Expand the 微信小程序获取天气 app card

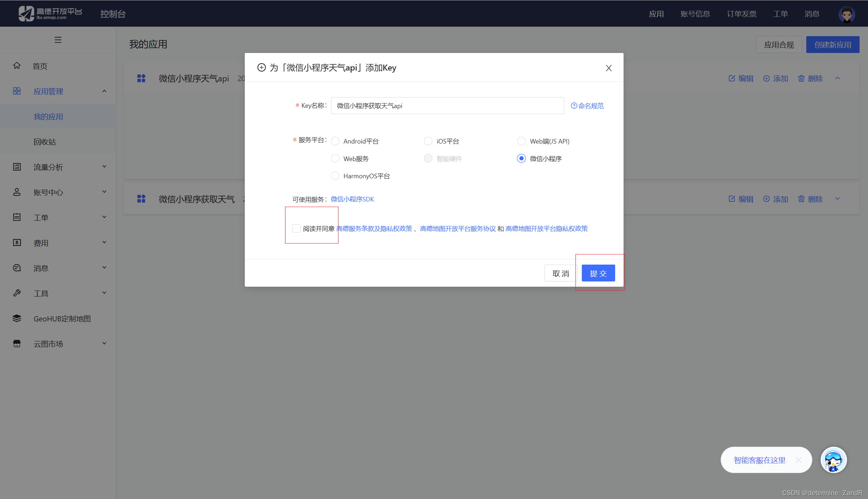[837, 199]
